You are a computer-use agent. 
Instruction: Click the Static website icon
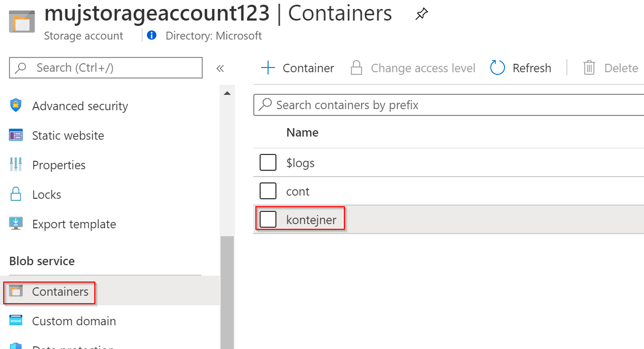click(16, 135)
